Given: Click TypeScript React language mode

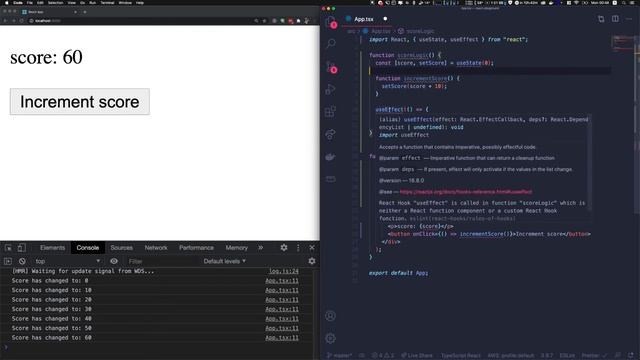Looking at the screenshot, I should (460, 356).
